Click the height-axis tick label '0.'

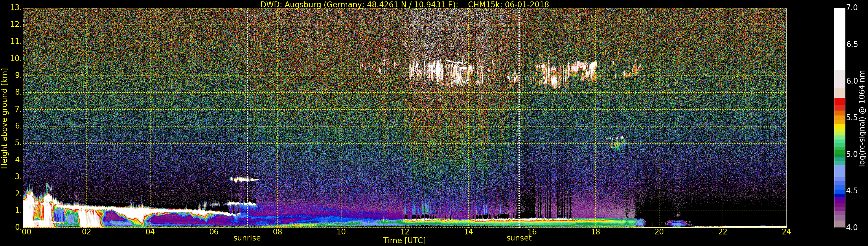[18, 227]
